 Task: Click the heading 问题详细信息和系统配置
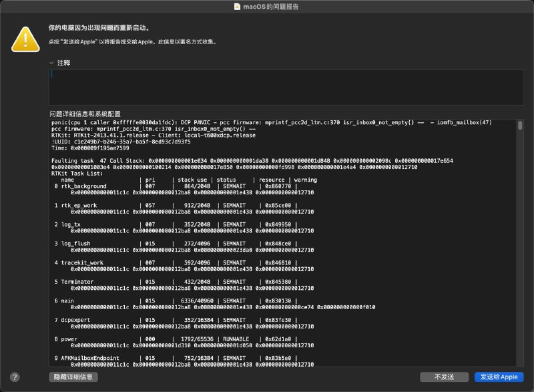[85, 114]
